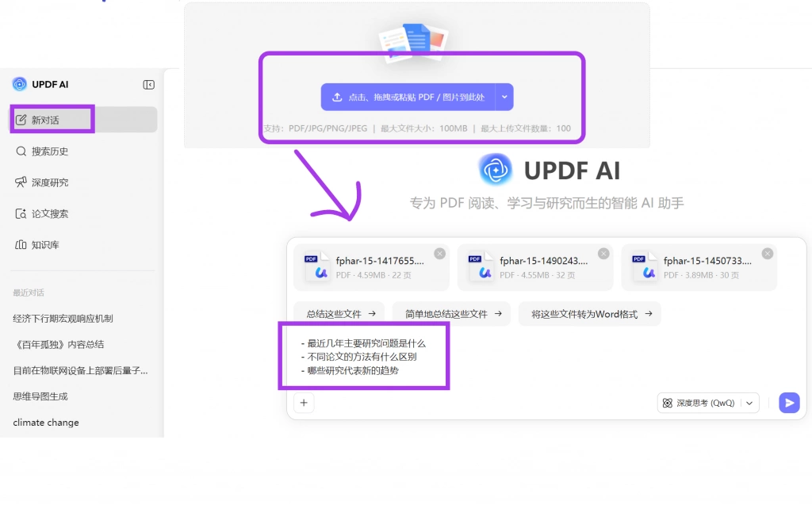The width and height of the screenshot is (812, 505).
Task: Open recent chat climate change
Action: pyautogui.click(x=46, y=423)
